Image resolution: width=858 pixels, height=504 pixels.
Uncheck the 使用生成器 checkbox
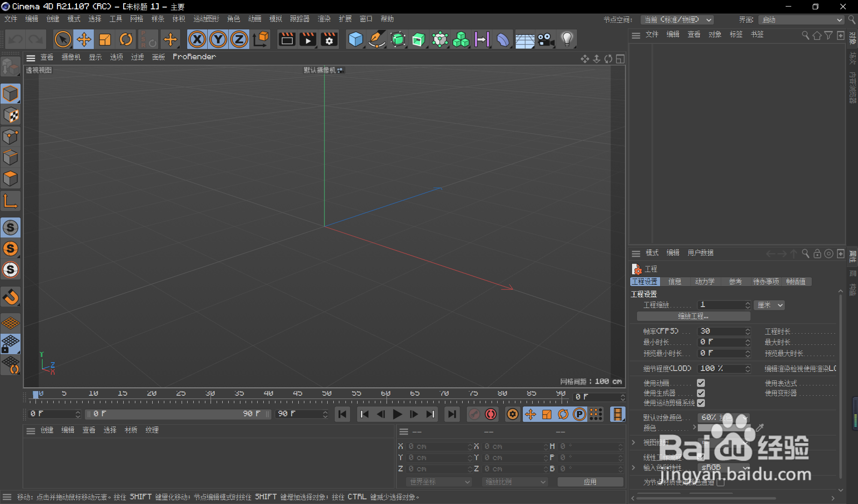(x=701, y=393)
